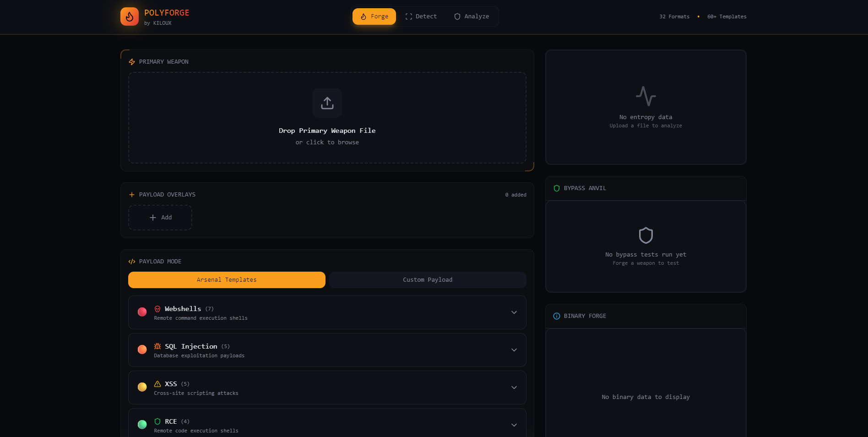
Task: Click the bug icon beside SQL Injection
Action: 157,346
